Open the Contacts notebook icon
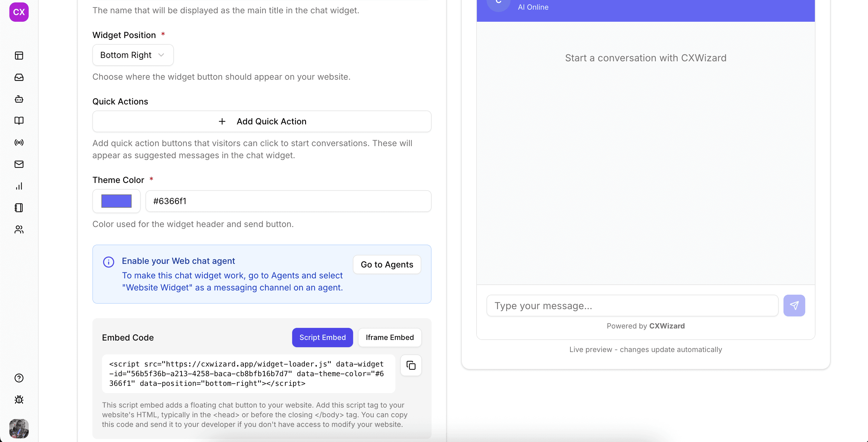This screenshot has height=442, width=868. [x=19, y=208]
